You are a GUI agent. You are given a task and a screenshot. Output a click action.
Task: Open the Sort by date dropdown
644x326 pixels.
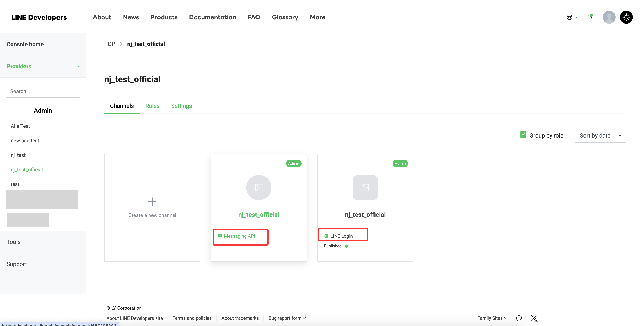[x=600, y=136]
